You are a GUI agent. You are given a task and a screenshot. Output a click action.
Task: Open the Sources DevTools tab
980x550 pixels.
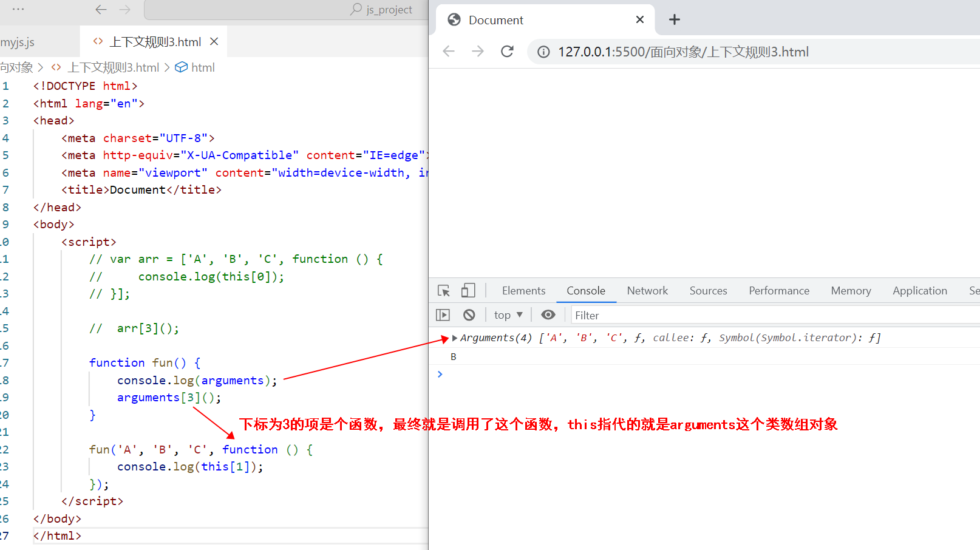pyautogui.click(x=708, y=291)
